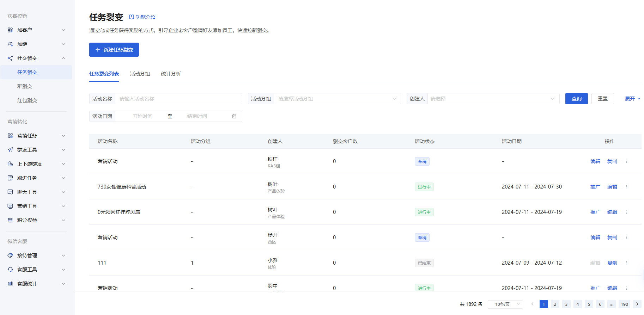Click the 开始时间 date input
Image resolution: width=644 pixels, height=315 pixels.
142,116
